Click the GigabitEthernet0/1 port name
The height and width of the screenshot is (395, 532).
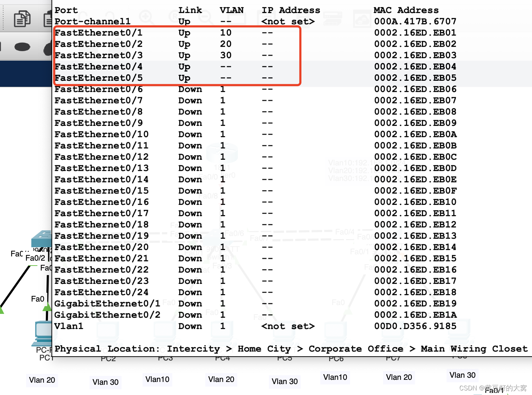click(x=108, y=304)
